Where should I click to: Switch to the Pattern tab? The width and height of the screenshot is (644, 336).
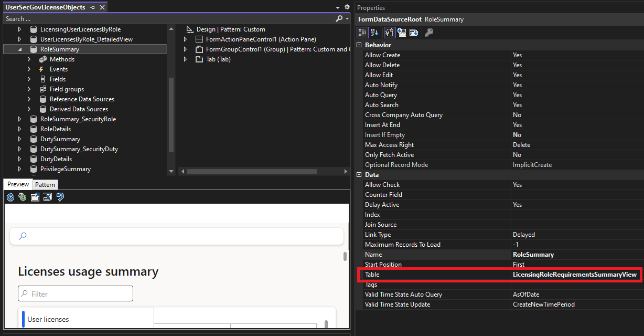coord(45,185)
